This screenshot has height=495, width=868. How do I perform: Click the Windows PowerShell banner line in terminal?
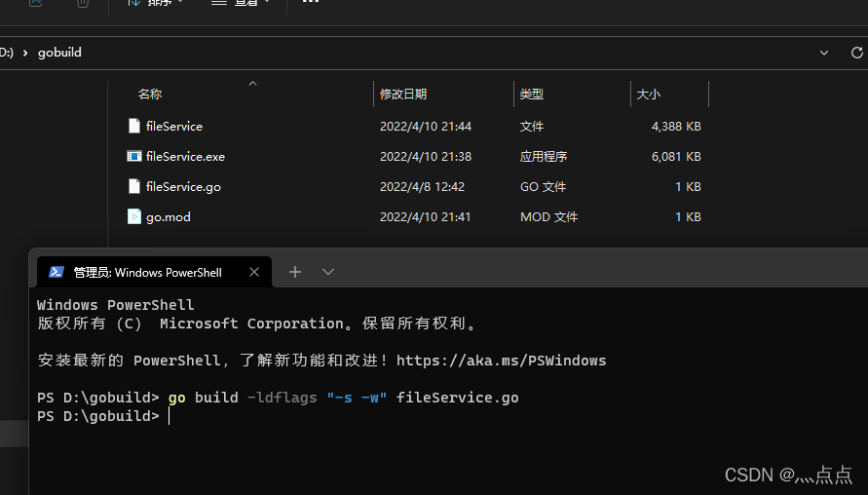[116, 305]
